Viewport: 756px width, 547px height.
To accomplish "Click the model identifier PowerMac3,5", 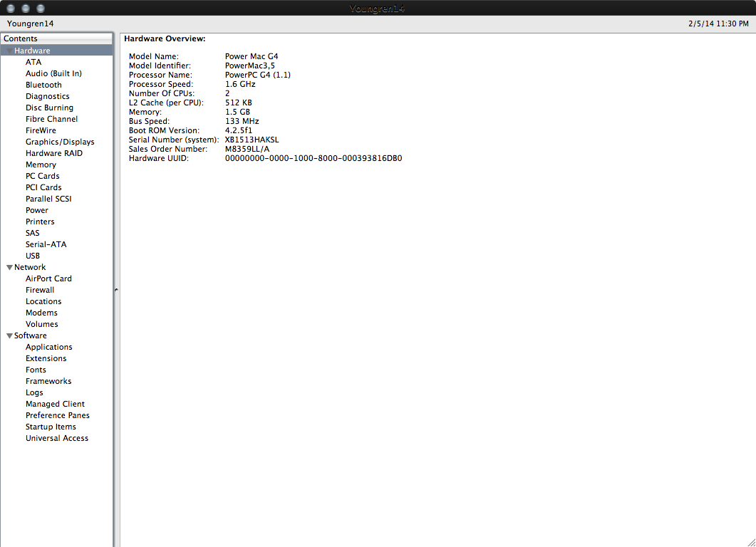I will (250, 66).
